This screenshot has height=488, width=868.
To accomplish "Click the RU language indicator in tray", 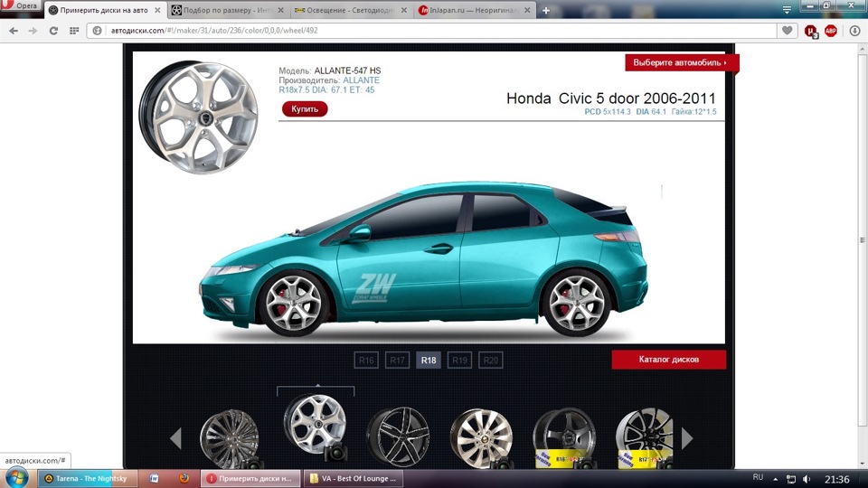I will [x=758, y=477].
